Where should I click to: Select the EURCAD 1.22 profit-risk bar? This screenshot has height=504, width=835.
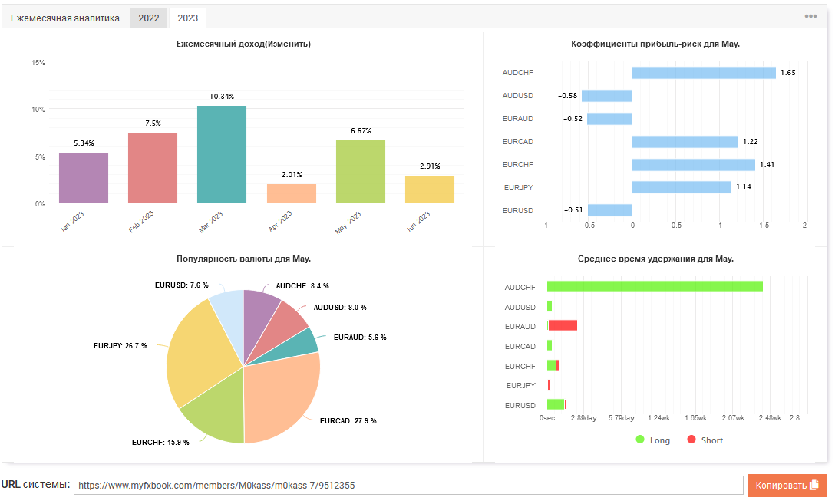click(685, 142)
